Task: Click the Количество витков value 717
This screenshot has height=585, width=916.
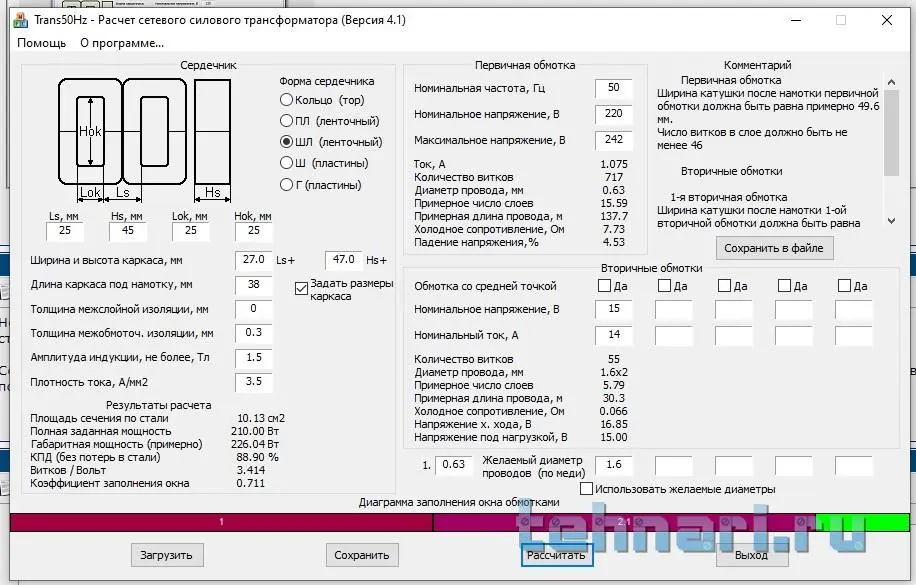Action: [613, 177]
